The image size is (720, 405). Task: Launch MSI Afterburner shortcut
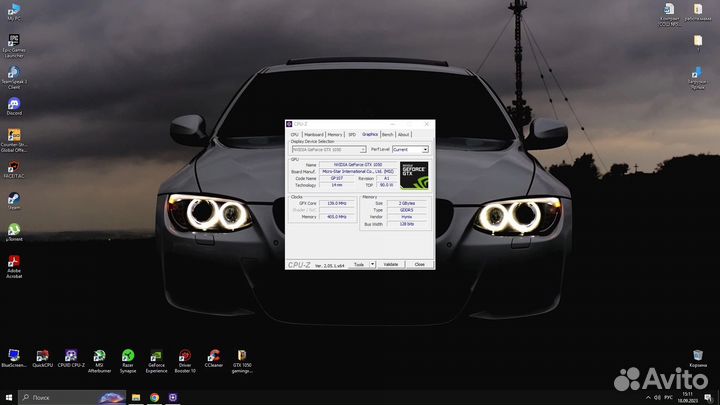pos(99,361)
